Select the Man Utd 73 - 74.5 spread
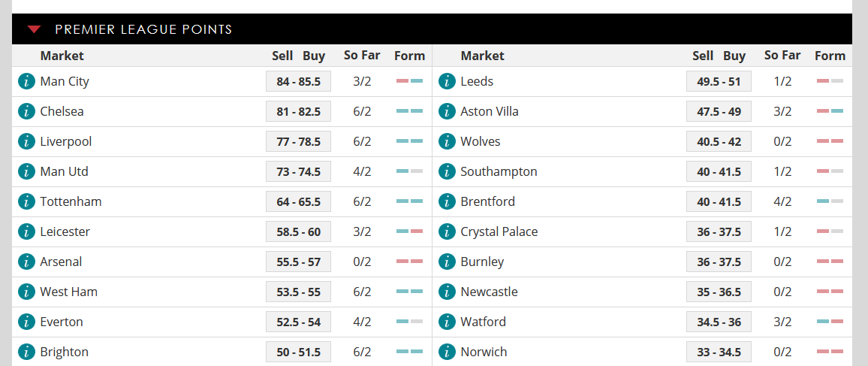 tap(298, 171)
